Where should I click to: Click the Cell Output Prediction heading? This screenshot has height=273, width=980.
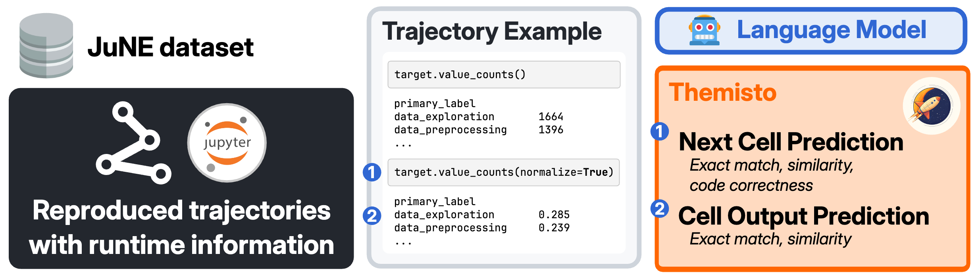803,216
